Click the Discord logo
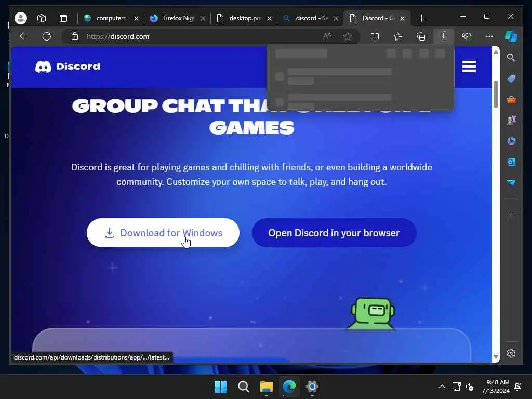Viewport: 532px width, 399px height. (x=68, y=66)
